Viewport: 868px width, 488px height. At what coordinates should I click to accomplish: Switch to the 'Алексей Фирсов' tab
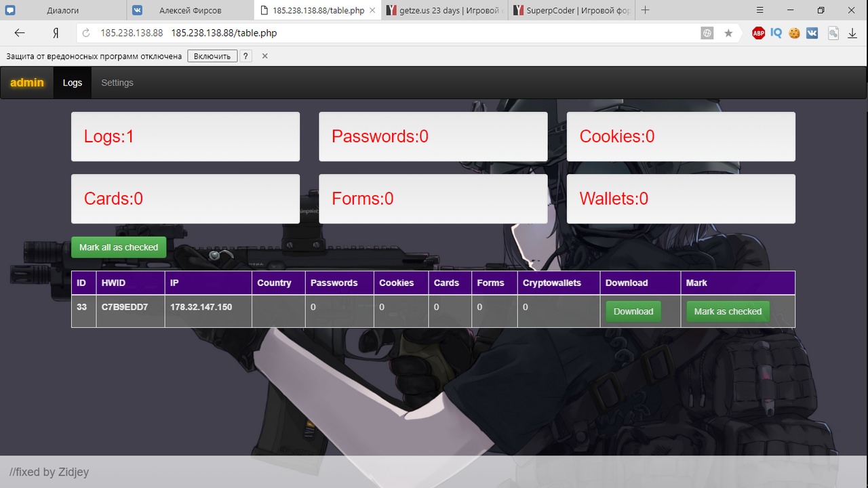(x=191, y=10)
